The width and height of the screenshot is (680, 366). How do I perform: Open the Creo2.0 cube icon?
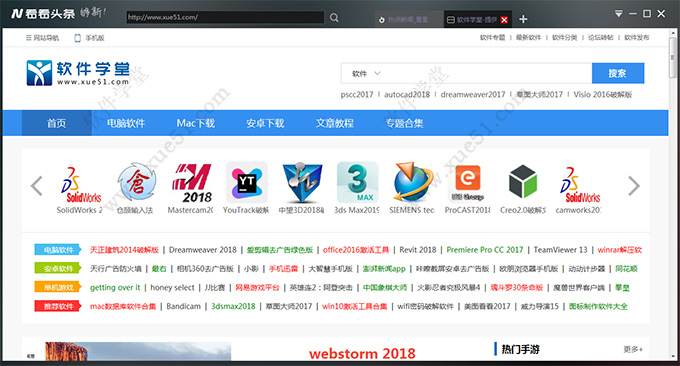tap(523, 183)
